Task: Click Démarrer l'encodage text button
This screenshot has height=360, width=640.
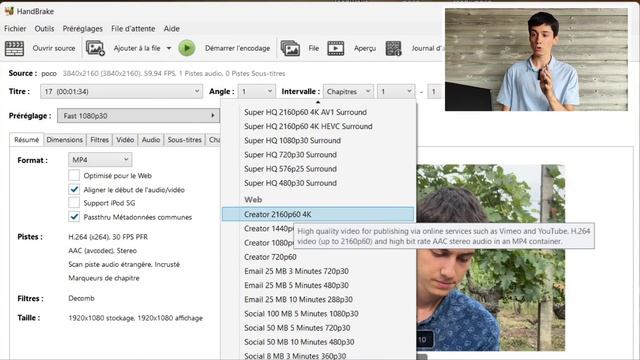Action: [x=238, y=48]
